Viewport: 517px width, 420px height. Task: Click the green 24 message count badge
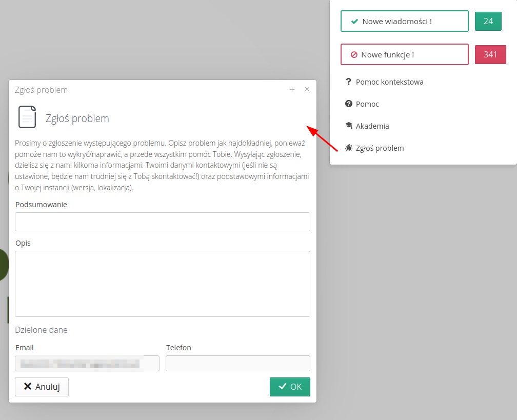click(x=488, y=22)
